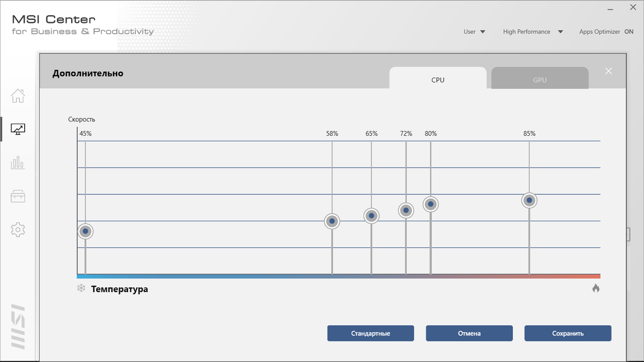Select the 45% fan speed handle
644x362 pixels.
pyautogui.click(x=85, y=231)
